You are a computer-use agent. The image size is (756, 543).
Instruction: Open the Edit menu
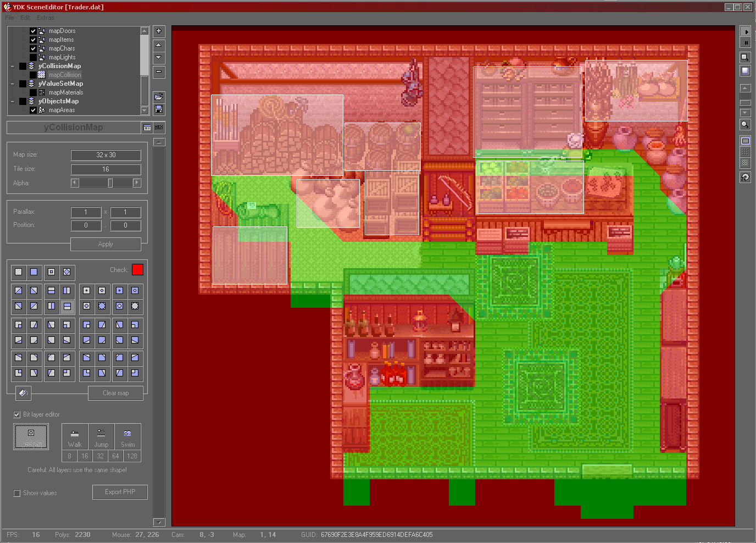tap(25, 18)
